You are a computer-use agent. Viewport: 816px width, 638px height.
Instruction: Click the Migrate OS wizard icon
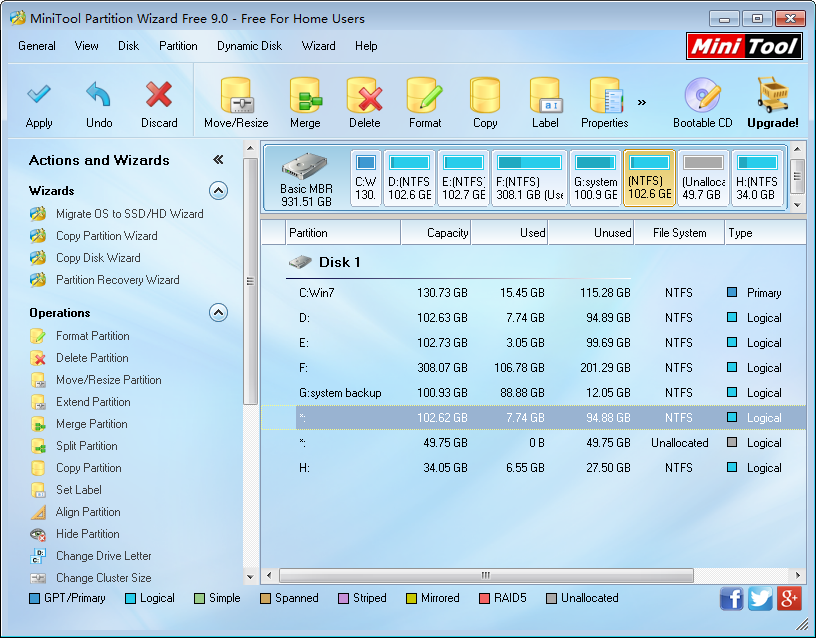[38, 214]
